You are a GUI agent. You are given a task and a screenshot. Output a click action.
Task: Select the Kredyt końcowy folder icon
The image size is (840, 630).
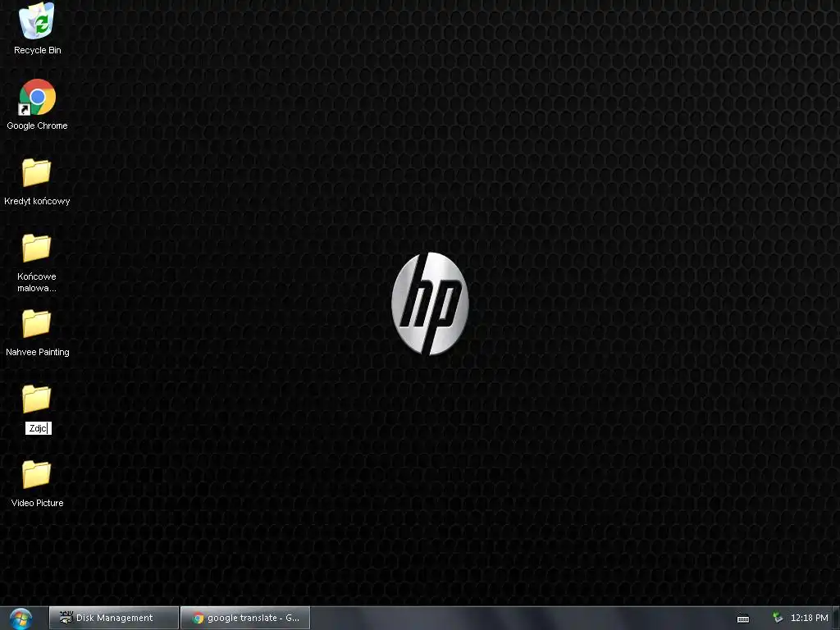tap(36, 172)
